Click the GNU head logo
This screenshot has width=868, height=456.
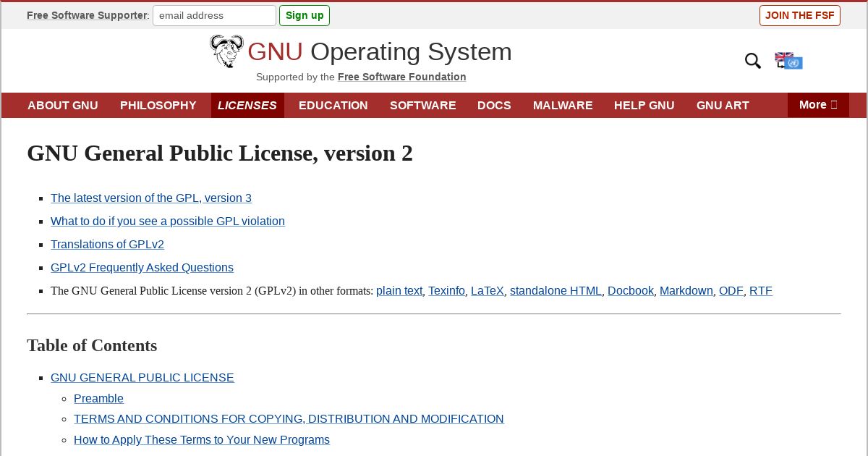(226, 51)
